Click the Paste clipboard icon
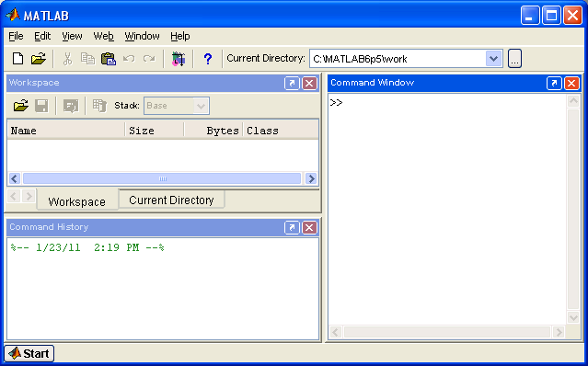 [x=109, y=59]
